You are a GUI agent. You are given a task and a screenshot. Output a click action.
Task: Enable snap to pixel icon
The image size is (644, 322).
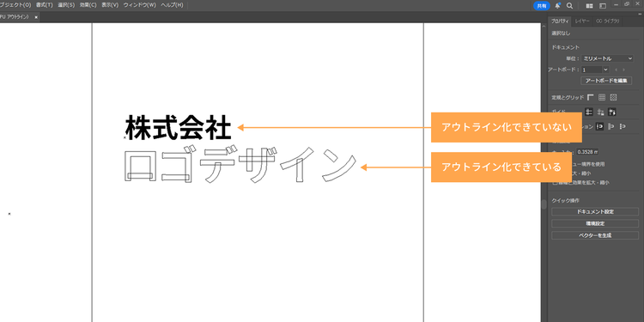[611, 126]
